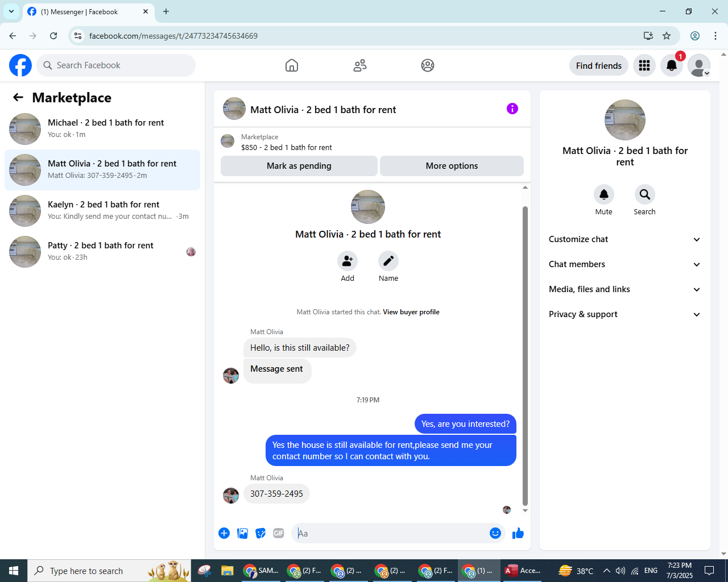Open the Windows Start menu
728x582 pixels.
coord(14,571)
